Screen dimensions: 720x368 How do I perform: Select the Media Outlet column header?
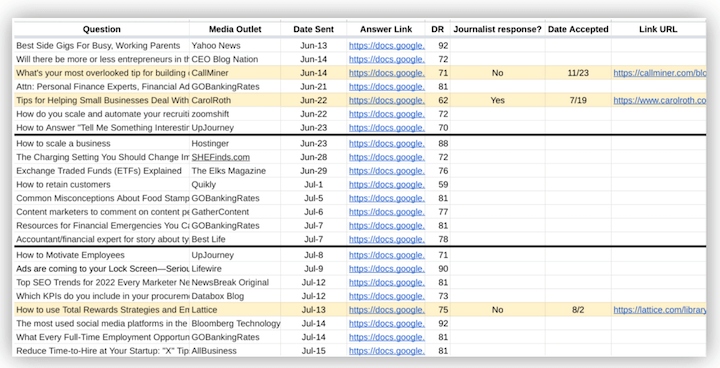(x=235, y=29)
